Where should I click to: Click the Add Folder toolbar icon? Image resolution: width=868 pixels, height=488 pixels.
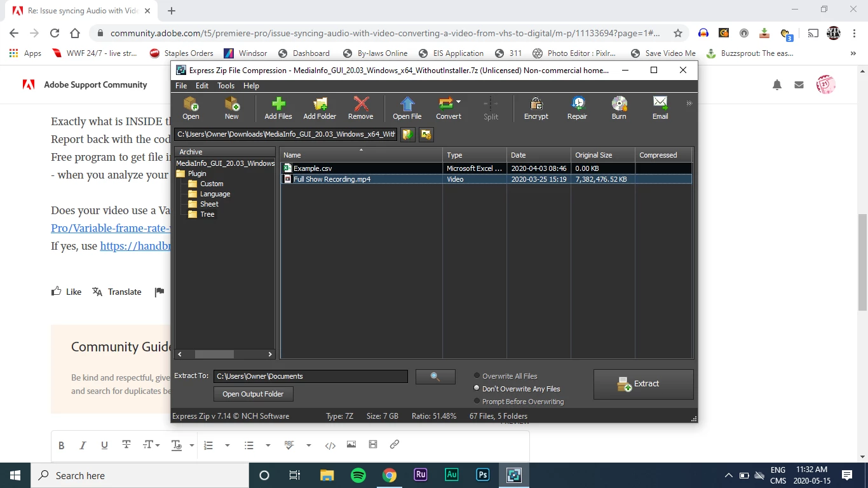(320, 107)
